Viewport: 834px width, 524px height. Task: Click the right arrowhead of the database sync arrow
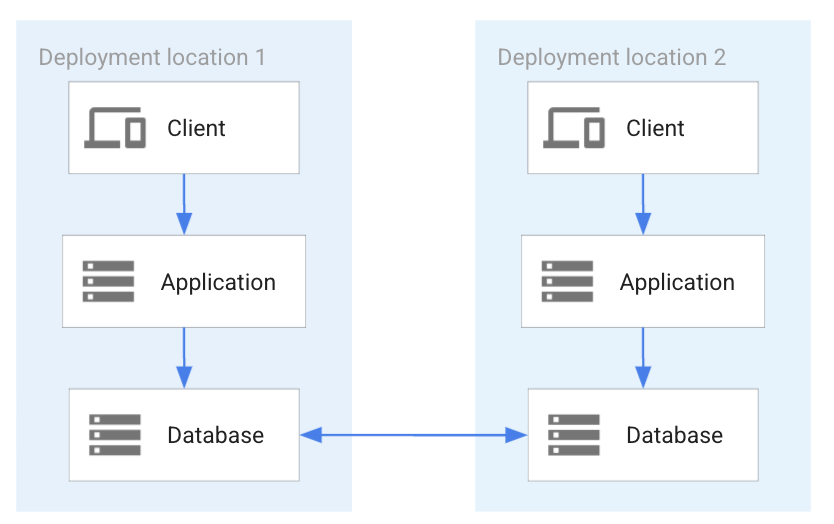coord(516,435)
